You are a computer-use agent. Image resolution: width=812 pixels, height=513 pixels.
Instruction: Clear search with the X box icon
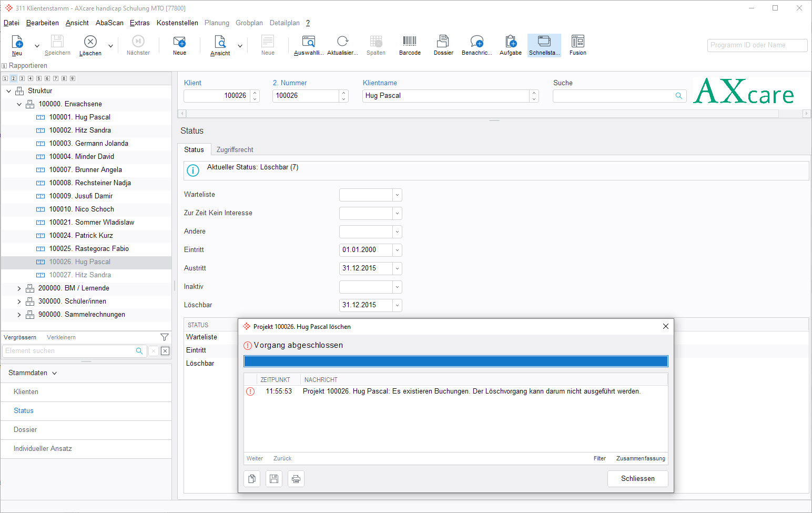tap(165, 351)
